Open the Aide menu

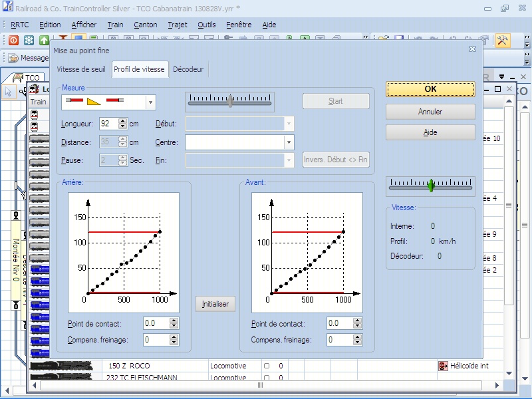(x=269, y=25)
